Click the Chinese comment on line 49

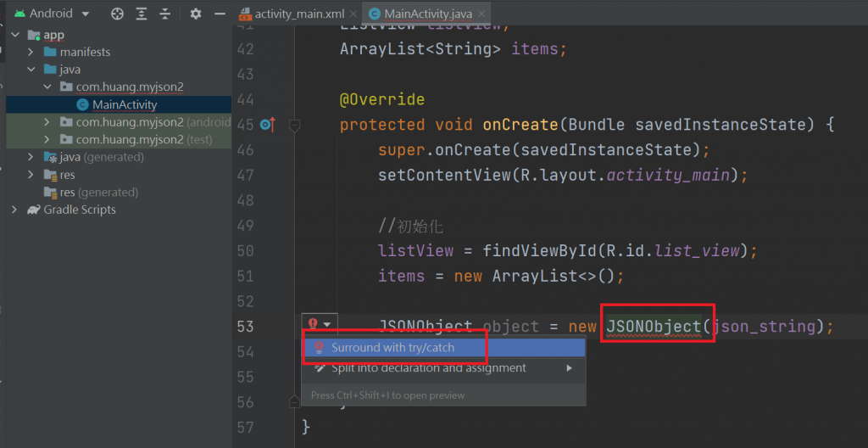[410, 227]
